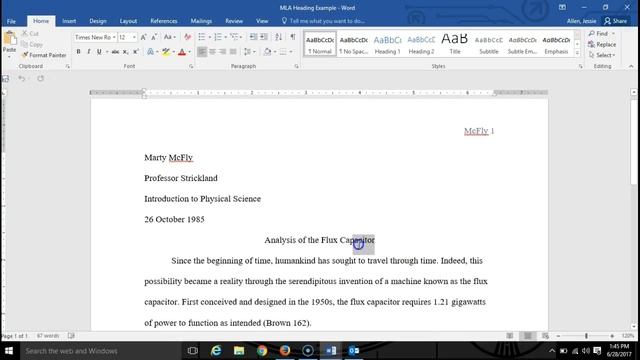This screenshot has height=360, width=640.
Task: Open the font color dropdown arrow
Action: tap(189, 52)
